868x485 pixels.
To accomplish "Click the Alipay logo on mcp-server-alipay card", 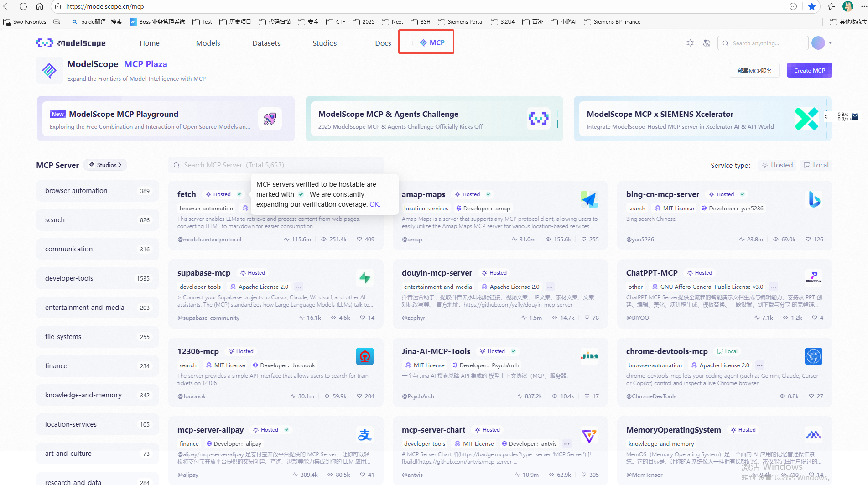I will (x=365, y=435).
